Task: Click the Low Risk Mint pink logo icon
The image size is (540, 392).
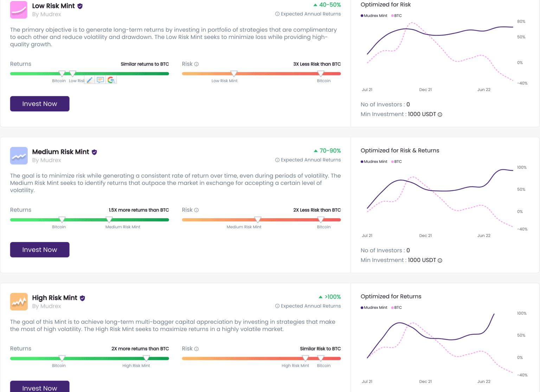Action: coord(19,10)
